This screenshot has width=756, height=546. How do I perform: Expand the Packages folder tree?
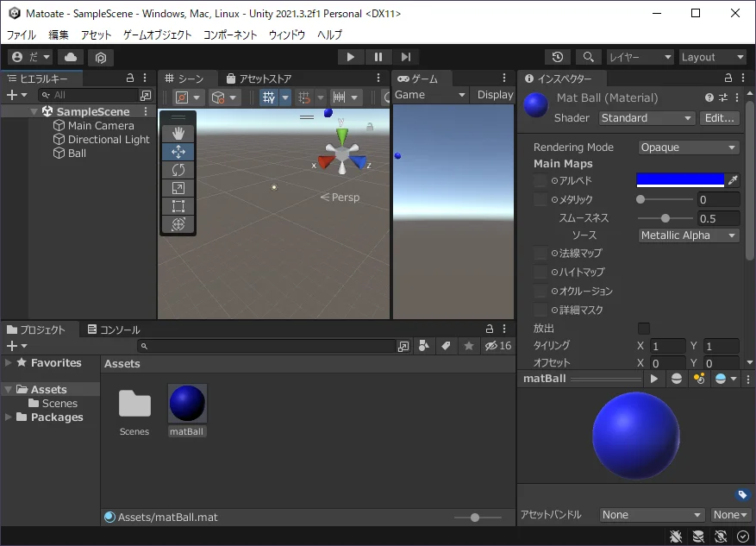9,417
